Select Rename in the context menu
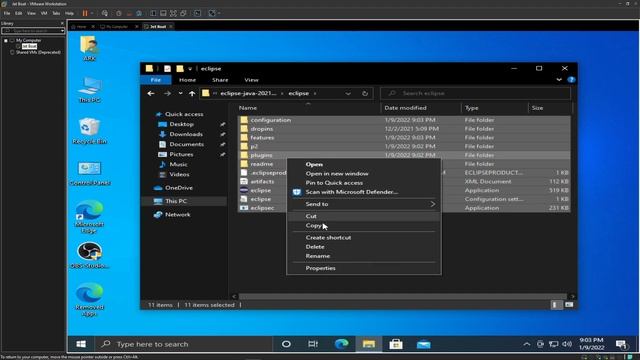Screen dimensions: 640x360 coord(318,256)
